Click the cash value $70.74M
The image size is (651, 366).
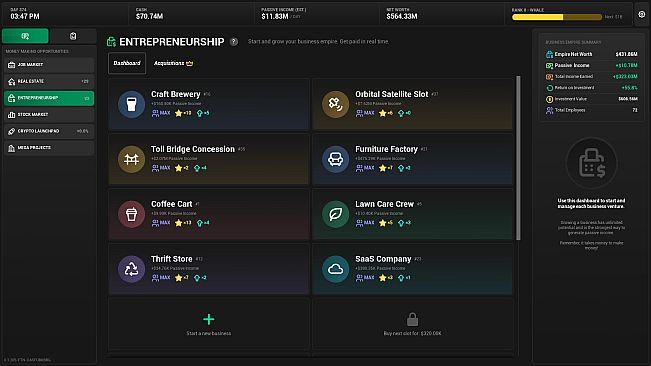pos(149,17)
